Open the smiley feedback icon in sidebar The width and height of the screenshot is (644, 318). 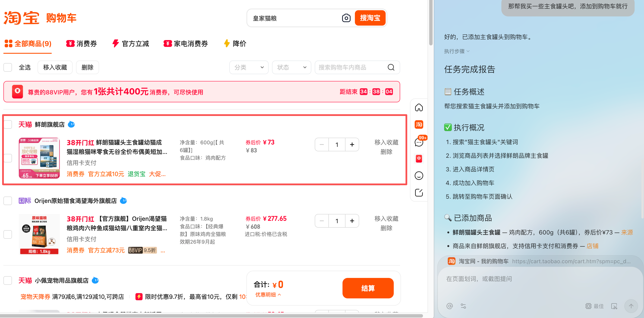point(419,175)
